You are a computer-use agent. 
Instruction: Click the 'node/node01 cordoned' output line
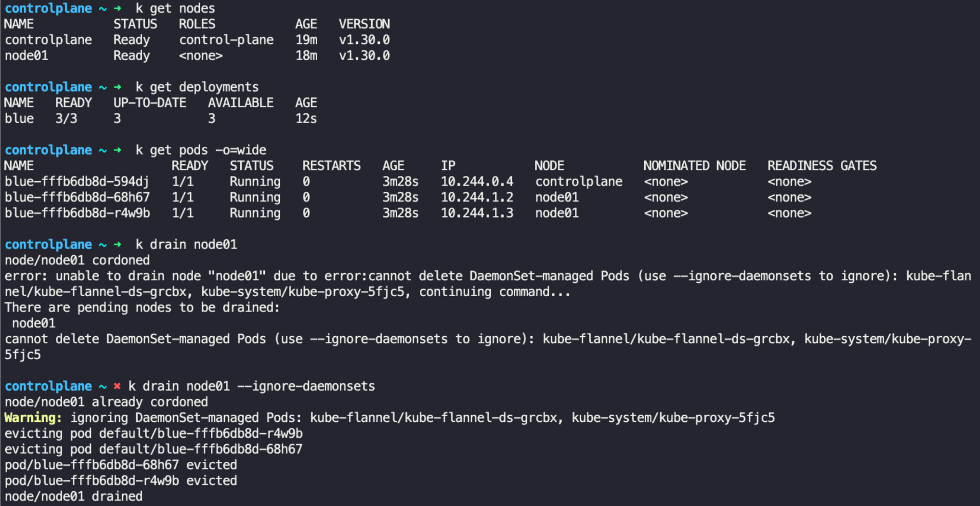tap(77, 260)
